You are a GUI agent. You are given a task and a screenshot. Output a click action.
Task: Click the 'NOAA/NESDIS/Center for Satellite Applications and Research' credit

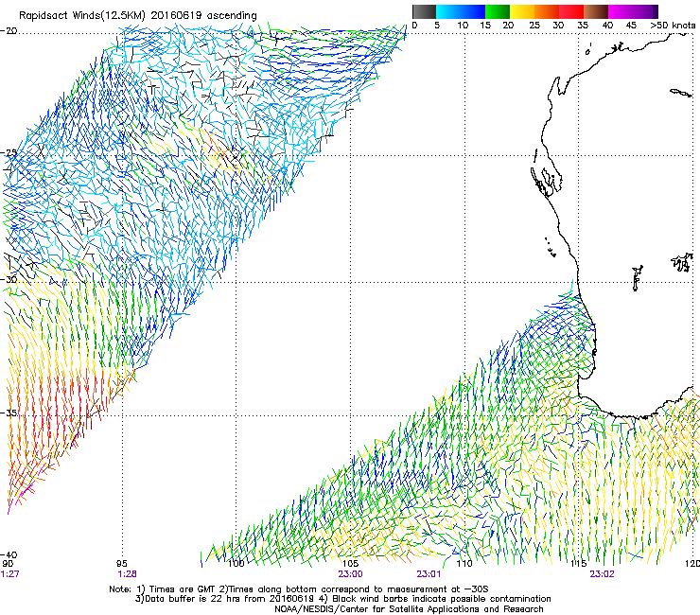pyautogui.click(x=409, y=609)
